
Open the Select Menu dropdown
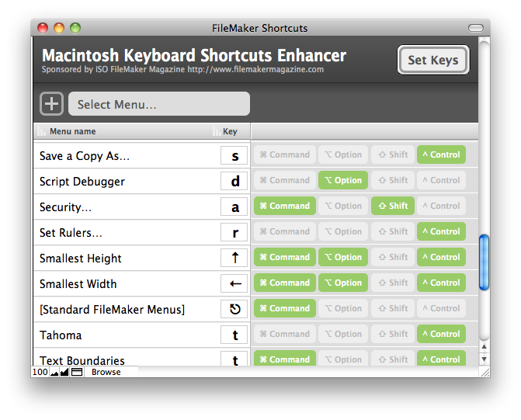point(159,104)
